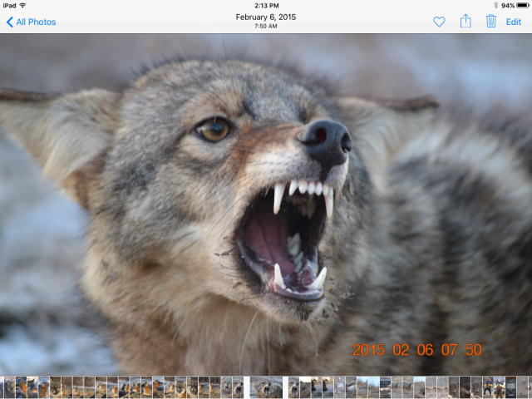Select the enlarged current thumbnail in filmstrip

[x=266, y=387]
